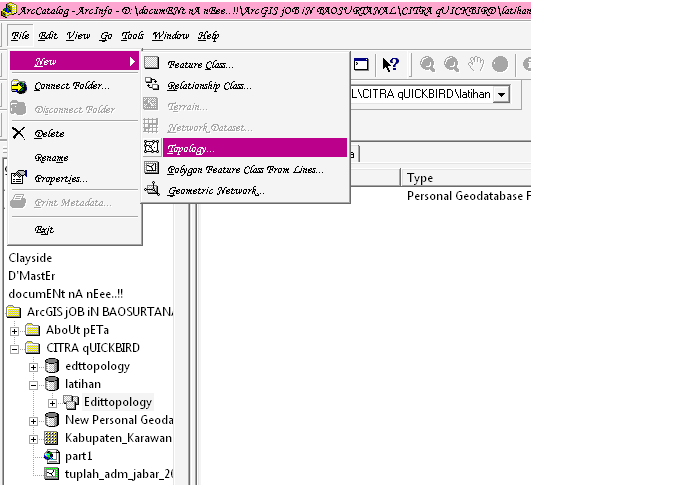Screen dimensions: 683x485
Task: Click the Polygon Feature Class From Lines icon
Action: [x=152, y=167]
